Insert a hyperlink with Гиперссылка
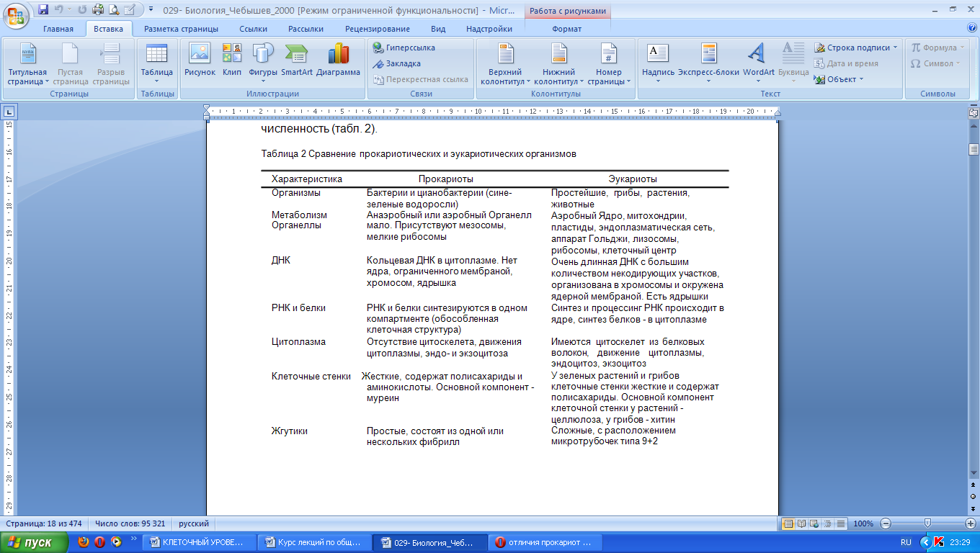The height and width of the screenshot is (553, 980). (404, 48)
